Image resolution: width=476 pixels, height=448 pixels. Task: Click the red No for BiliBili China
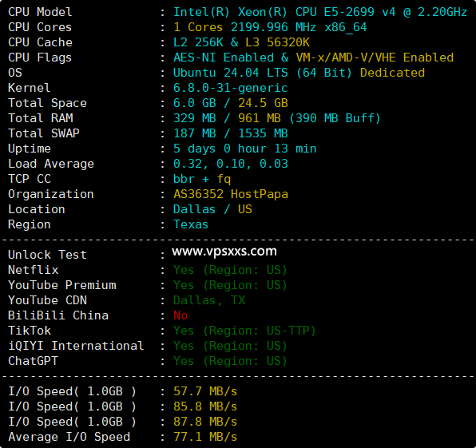[180, 315]
